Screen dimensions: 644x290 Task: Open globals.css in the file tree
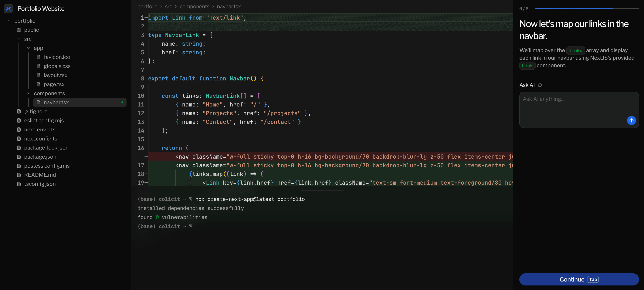57,66
